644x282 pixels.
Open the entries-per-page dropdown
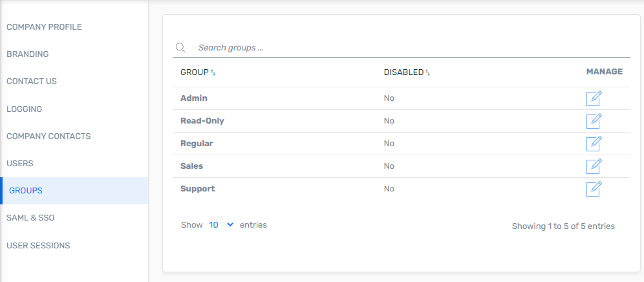[x=221, y=225]
